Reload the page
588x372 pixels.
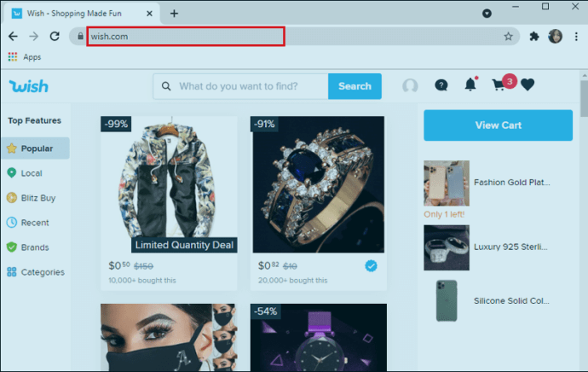tap(55, 37)
